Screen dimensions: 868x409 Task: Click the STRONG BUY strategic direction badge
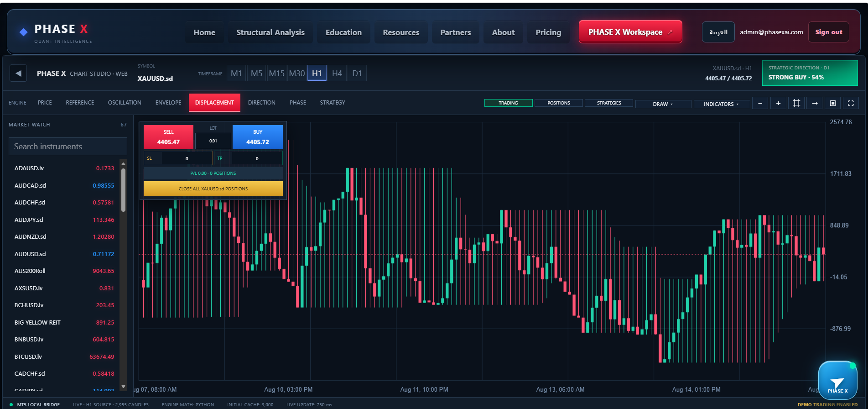[810, 73]
